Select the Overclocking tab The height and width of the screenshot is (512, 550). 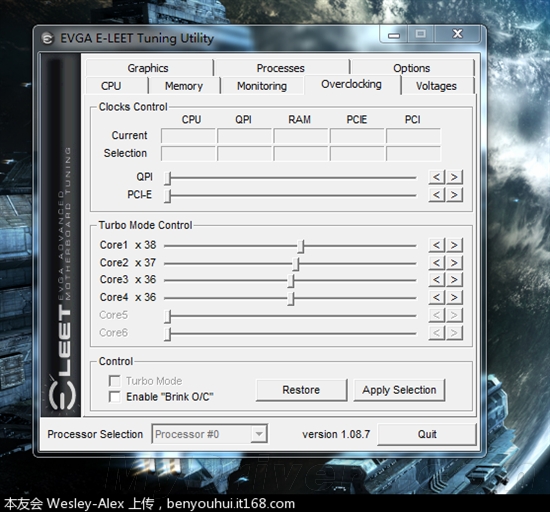tap(352, 85)
